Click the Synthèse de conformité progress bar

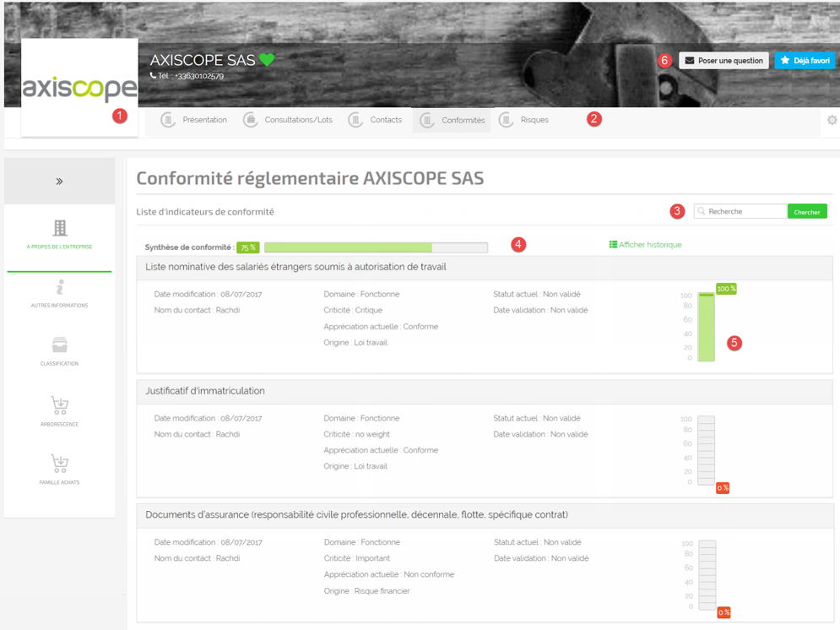pyautogui.click(x=376, y=247)
